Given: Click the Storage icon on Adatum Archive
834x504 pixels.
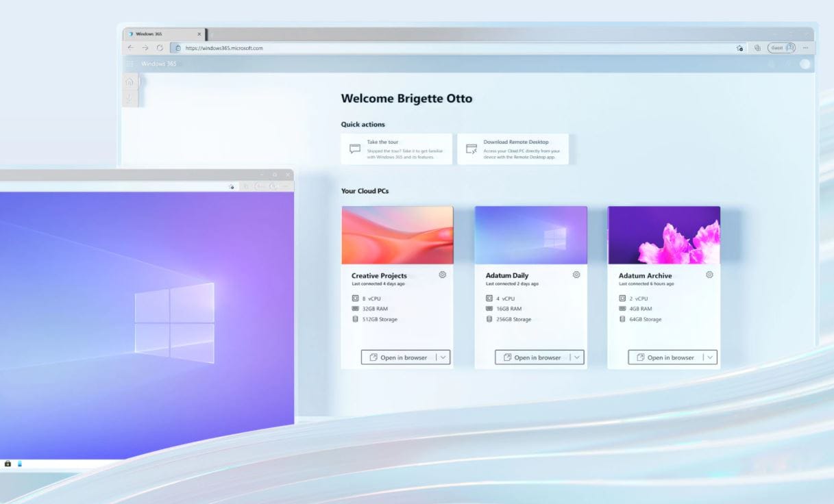Looking at the screenshot, I should click(622, 319).
